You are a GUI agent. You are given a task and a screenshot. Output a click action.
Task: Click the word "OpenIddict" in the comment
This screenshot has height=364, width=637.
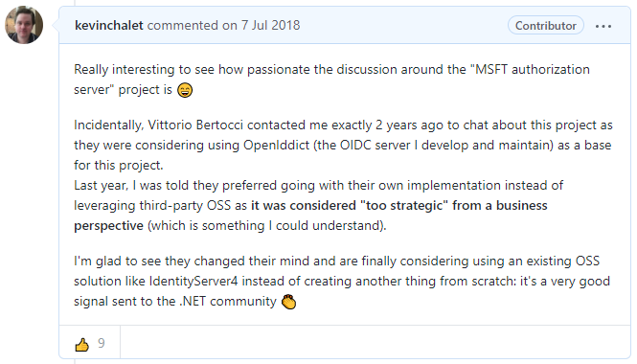pos(276,146)
